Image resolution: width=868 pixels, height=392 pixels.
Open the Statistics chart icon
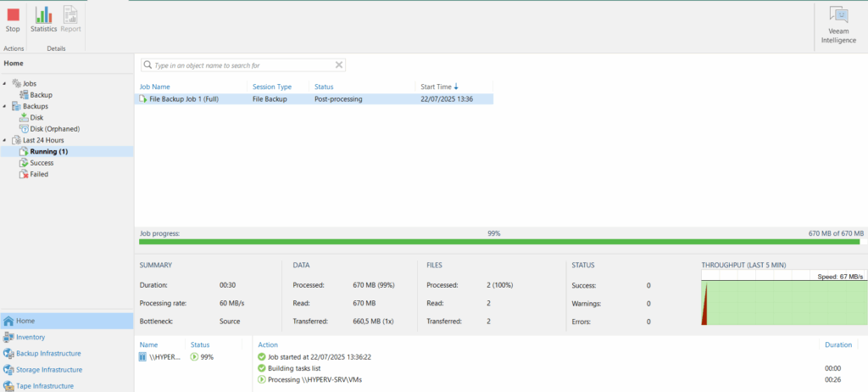pos(43,15)
